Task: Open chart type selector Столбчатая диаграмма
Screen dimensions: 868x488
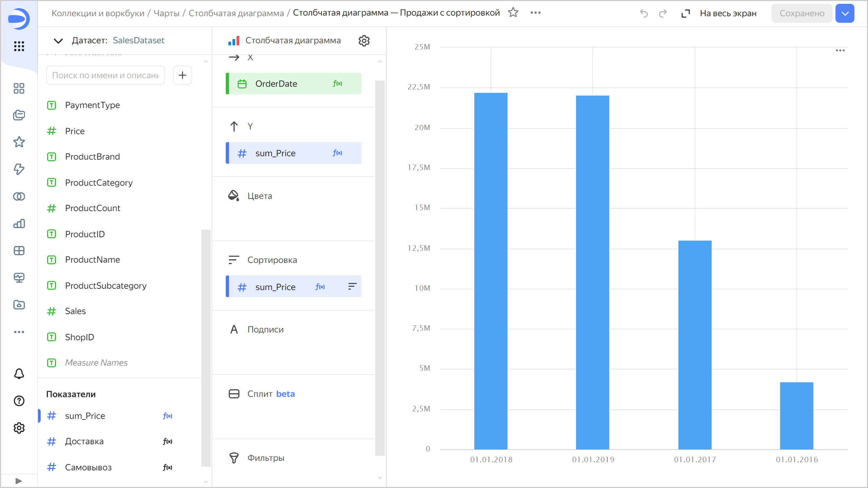Action: tap(292, 41)
